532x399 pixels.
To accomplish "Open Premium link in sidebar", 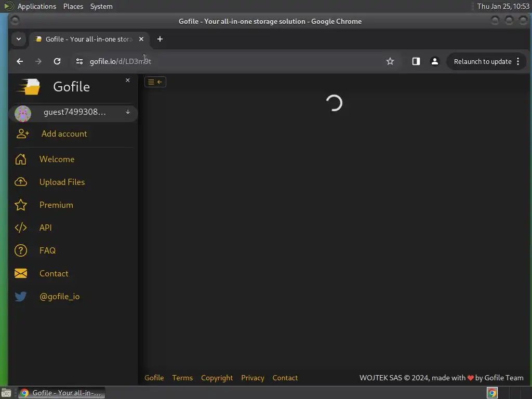I will 56,205.
